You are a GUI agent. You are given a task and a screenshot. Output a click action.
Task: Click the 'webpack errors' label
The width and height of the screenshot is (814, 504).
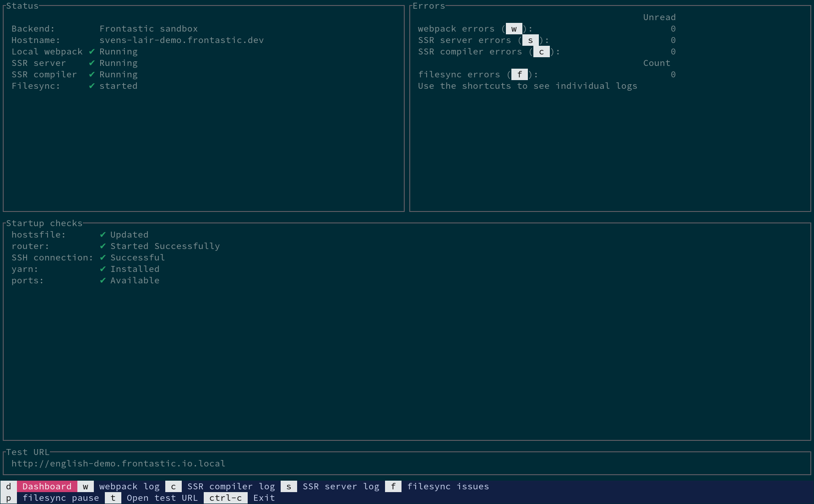coord(456,29)
